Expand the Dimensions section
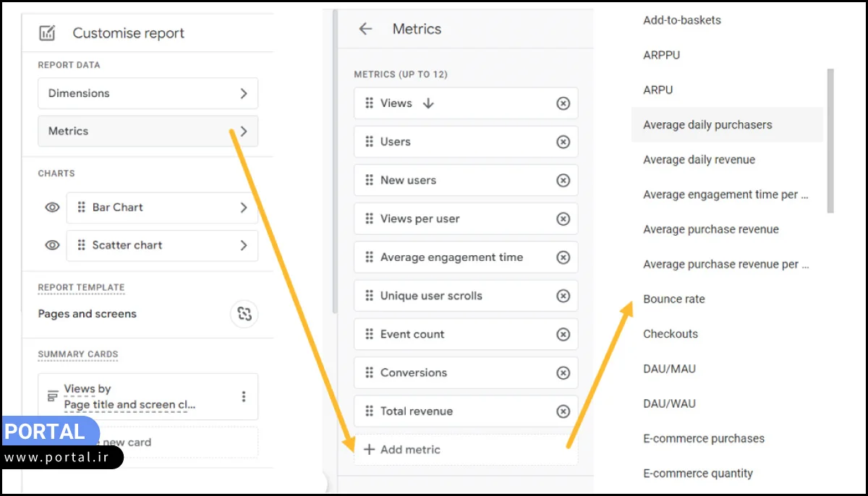 click(x=244, y=93)
